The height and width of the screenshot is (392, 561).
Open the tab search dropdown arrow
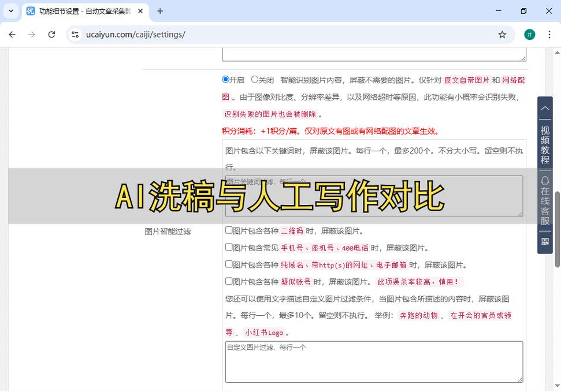pos(11,11)
